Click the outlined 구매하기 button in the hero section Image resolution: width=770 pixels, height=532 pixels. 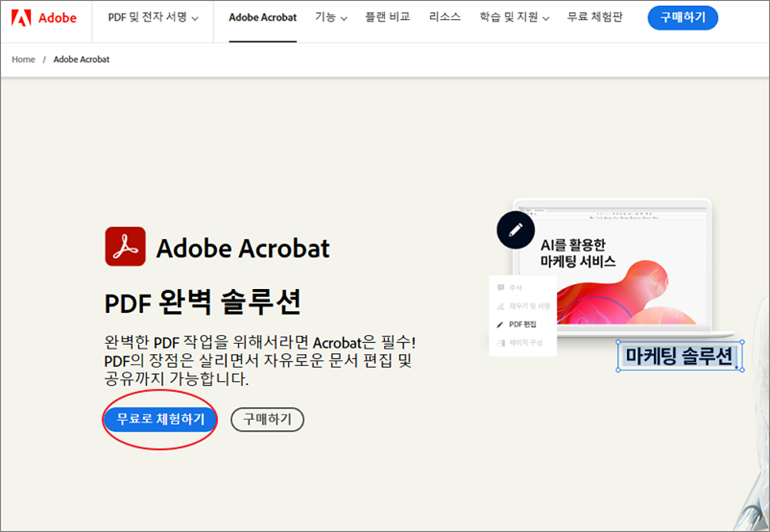pos(267,420)
